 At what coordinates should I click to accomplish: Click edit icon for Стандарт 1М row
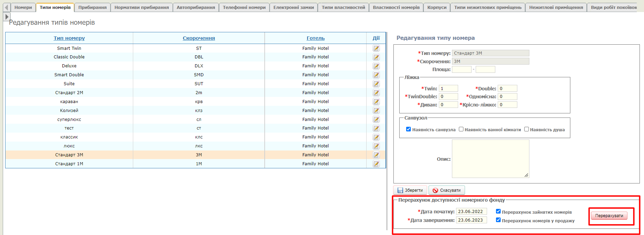(376, 164)
